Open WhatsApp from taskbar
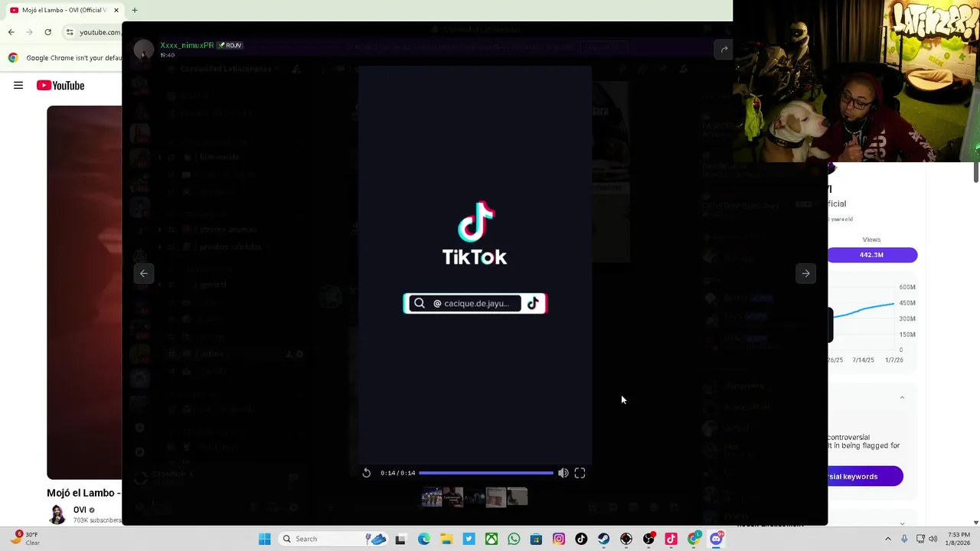Screen dimensions: 980x551 coord(514,539)
